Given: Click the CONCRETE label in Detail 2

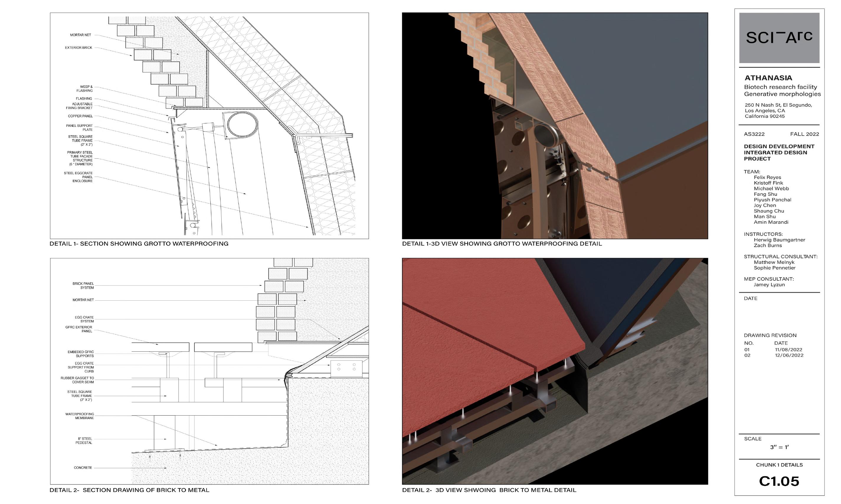Looking at the screenshot, I should [83, 468].
